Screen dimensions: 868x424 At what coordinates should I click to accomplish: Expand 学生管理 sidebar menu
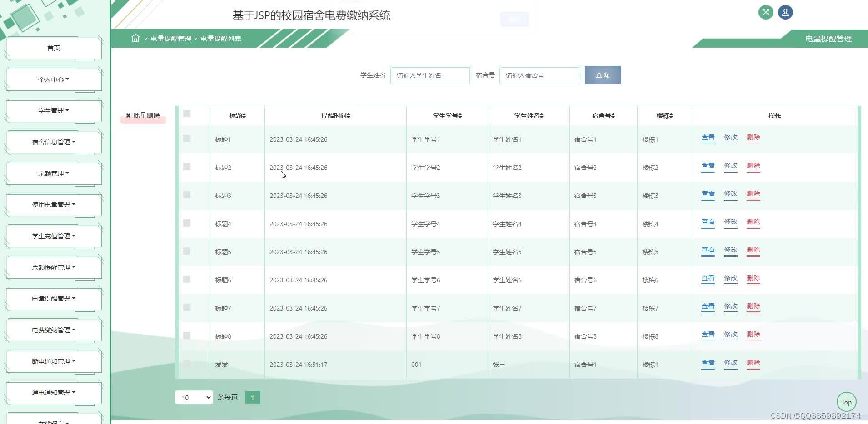point(54,111)
